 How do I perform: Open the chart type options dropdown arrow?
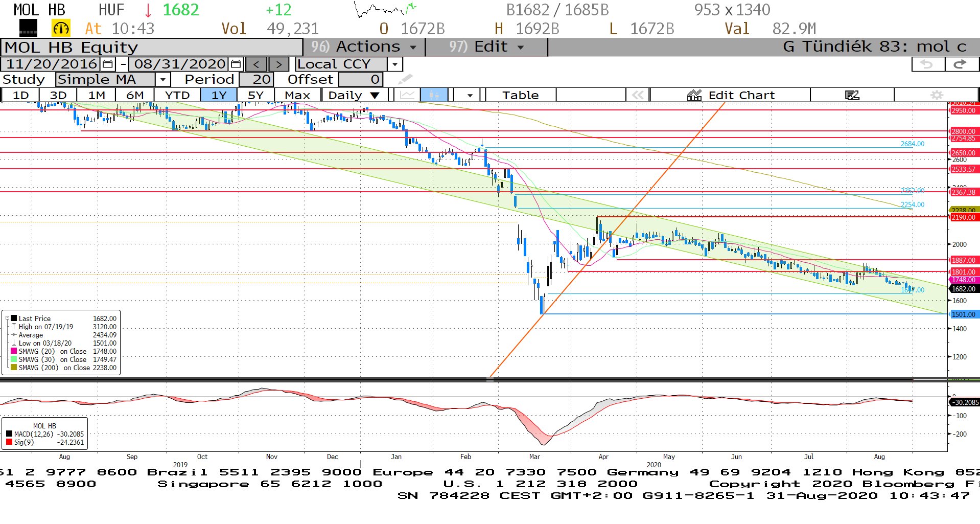pos(470,95)
